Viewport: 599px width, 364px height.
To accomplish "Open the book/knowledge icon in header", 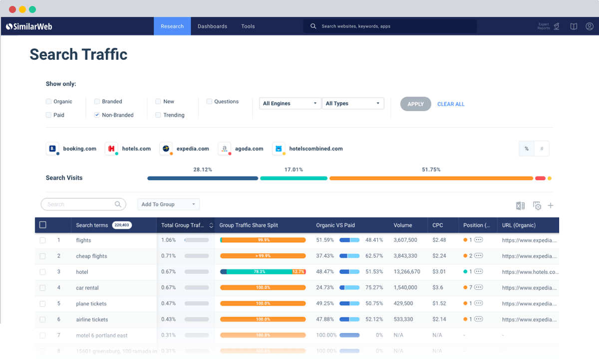I will click(574, 26).
